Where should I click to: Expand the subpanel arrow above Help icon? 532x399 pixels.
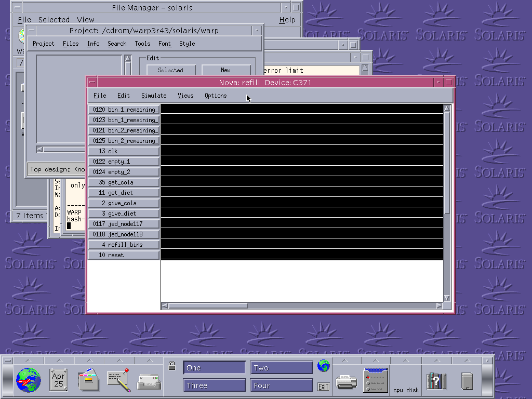(x=436, y=361)
